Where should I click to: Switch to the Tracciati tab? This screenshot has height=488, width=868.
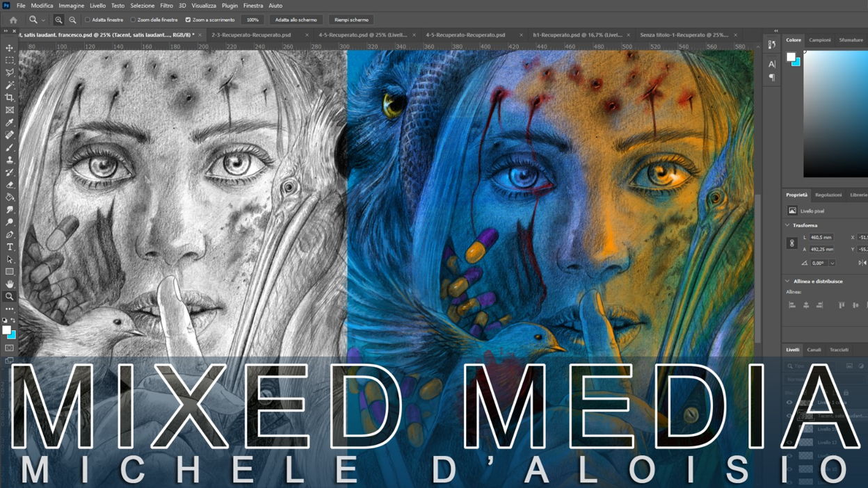pyautogui.click(x=839, y=350)
